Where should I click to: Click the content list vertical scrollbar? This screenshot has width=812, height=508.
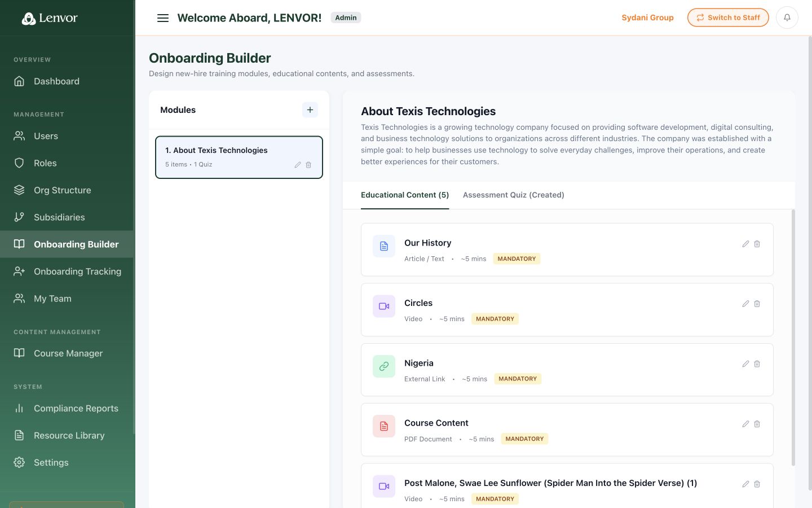point(793,338)
